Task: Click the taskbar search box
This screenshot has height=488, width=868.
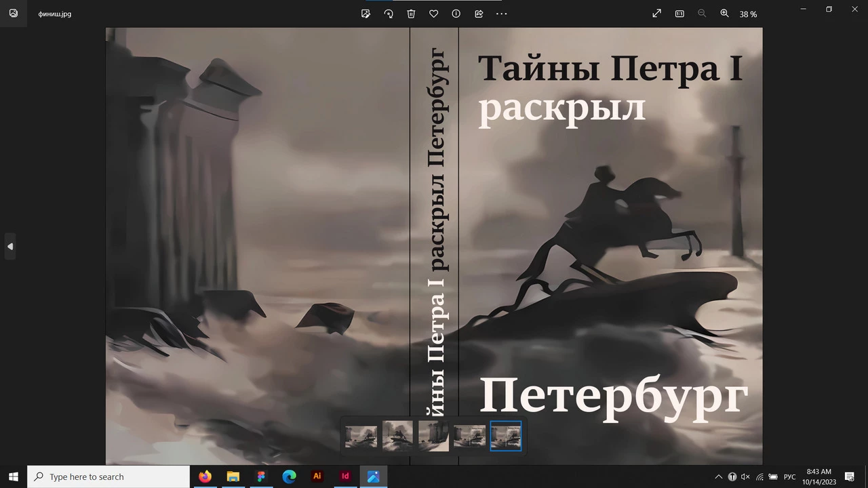Action: (x=108, y=476)
